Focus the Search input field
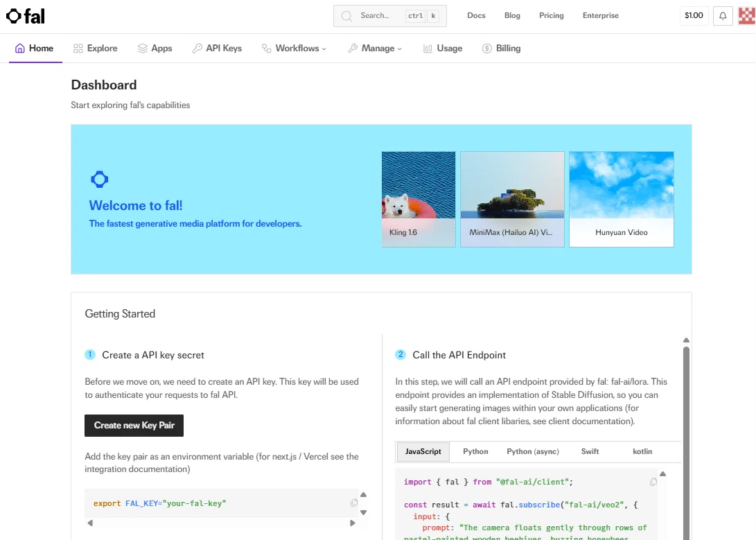 (x=390, y=16)
